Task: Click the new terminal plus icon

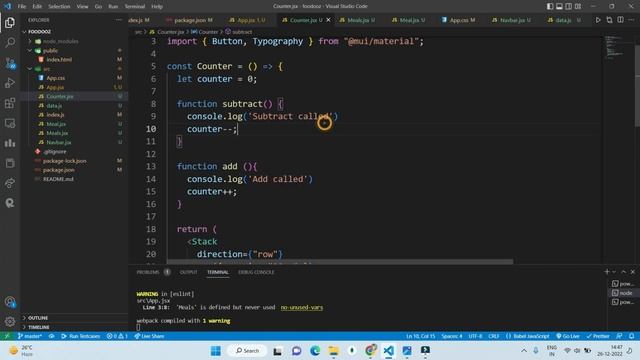Action: coord(607,272)
